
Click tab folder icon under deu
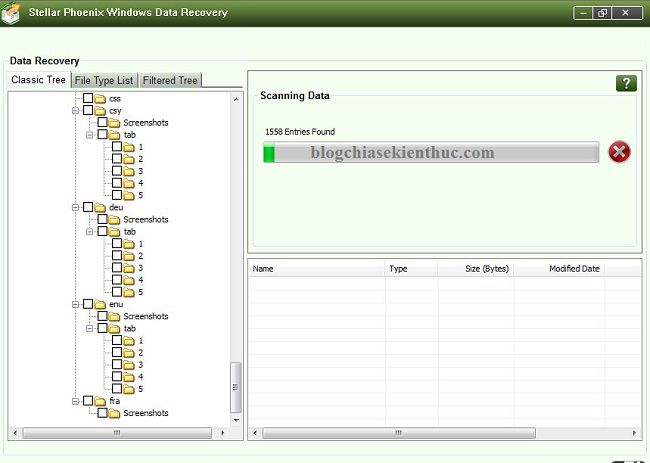pyautogui.click(x=114, y=231)
